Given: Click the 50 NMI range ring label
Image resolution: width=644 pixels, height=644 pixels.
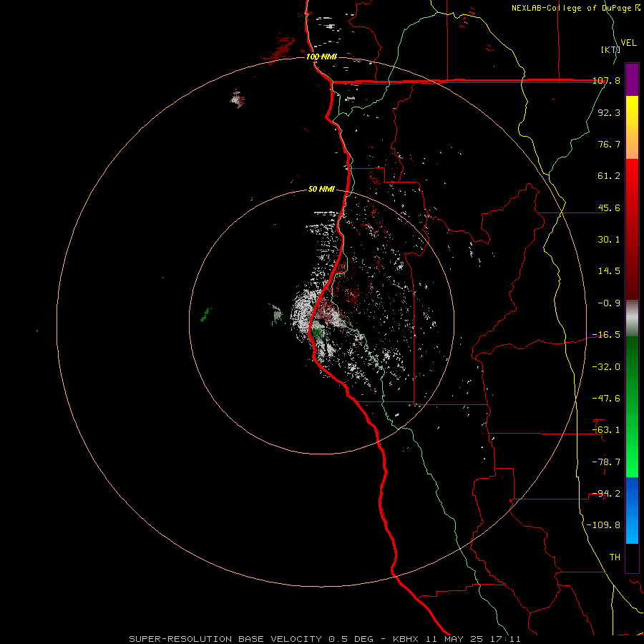Looking at the screenshot, I should (321, 189).
